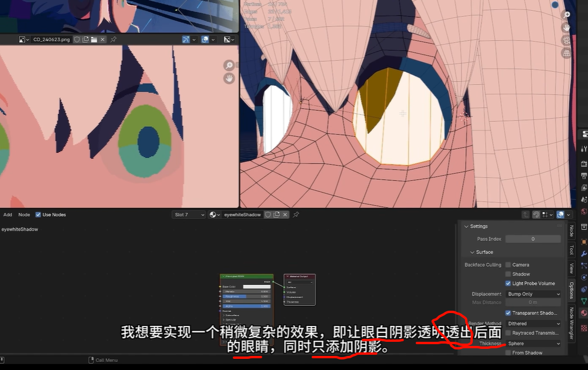
Task: Open Node menu in node editor
Action: (x=24, y=214)
